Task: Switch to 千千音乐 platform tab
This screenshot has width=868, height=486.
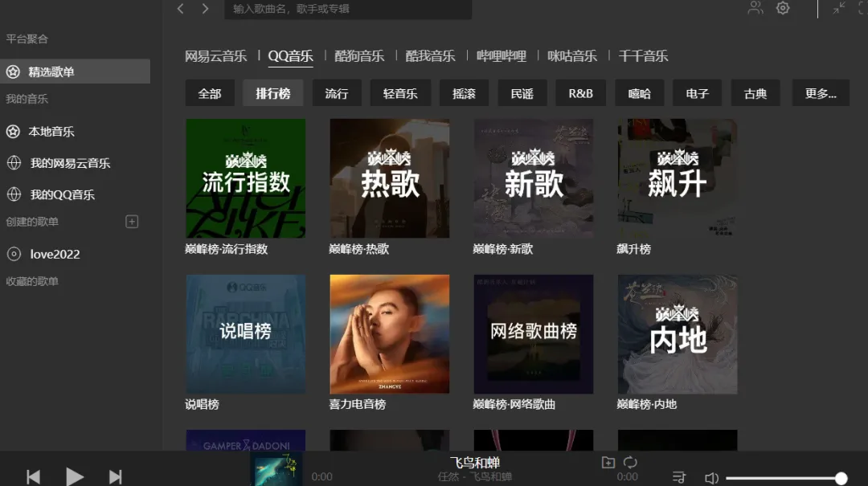Action: 643,56
